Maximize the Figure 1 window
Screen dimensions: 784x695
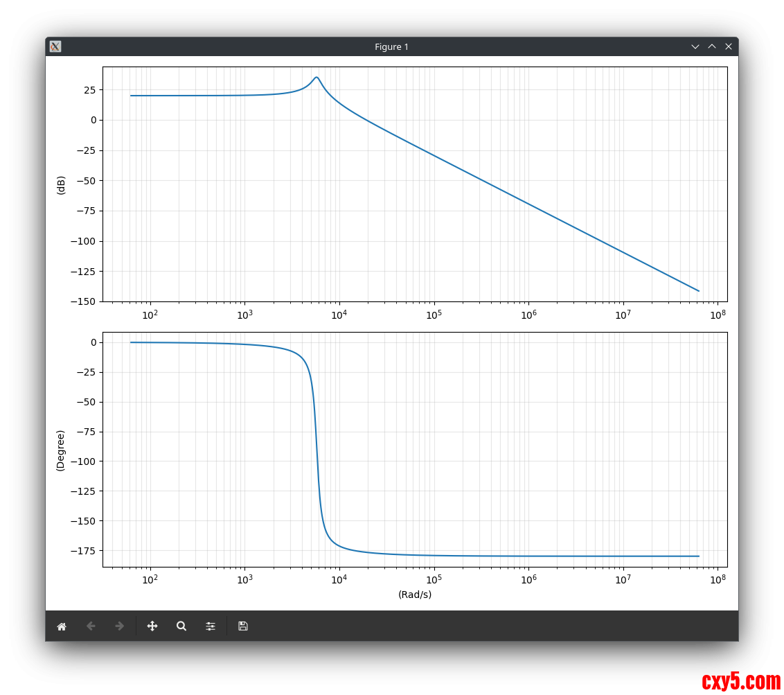(712, 46)
